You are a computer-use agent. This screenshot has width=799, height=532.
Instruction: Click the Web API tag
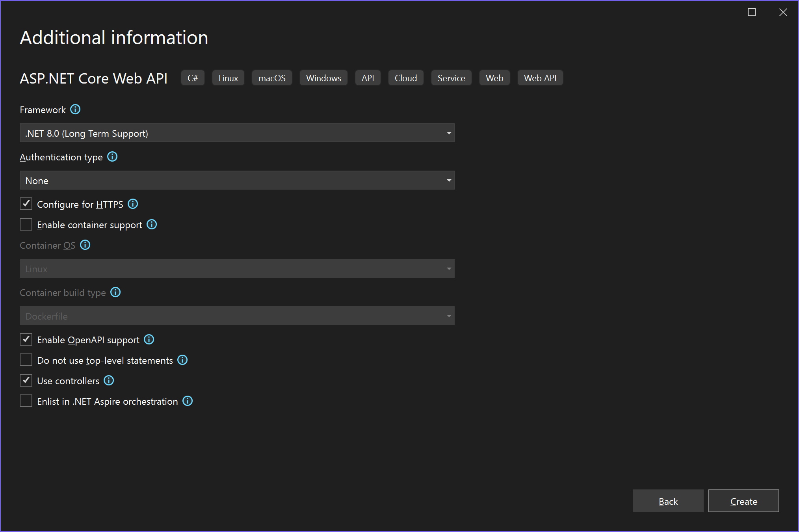point(540,78)
